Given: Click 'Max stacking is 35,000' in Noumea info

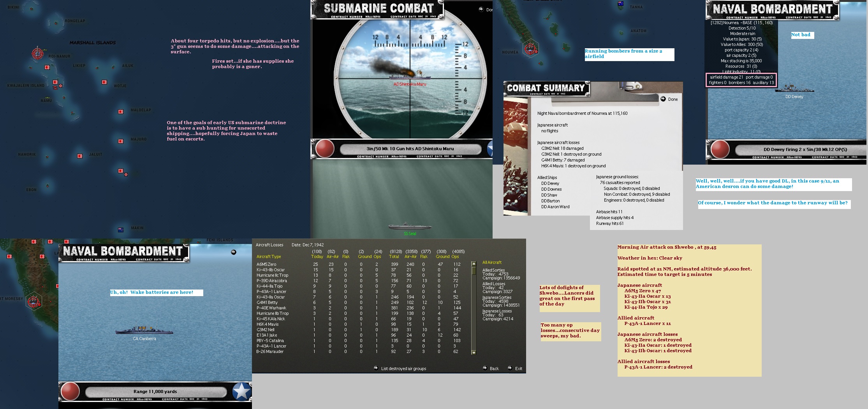Looking at the screenshot, I should (741, 61).
